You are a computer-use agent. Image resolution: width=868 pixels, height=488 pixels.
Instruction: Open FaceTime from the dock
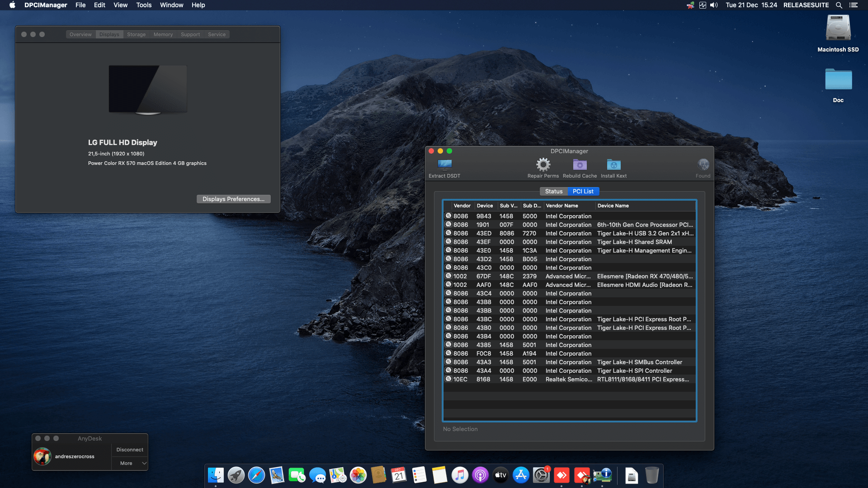(297, 475)
